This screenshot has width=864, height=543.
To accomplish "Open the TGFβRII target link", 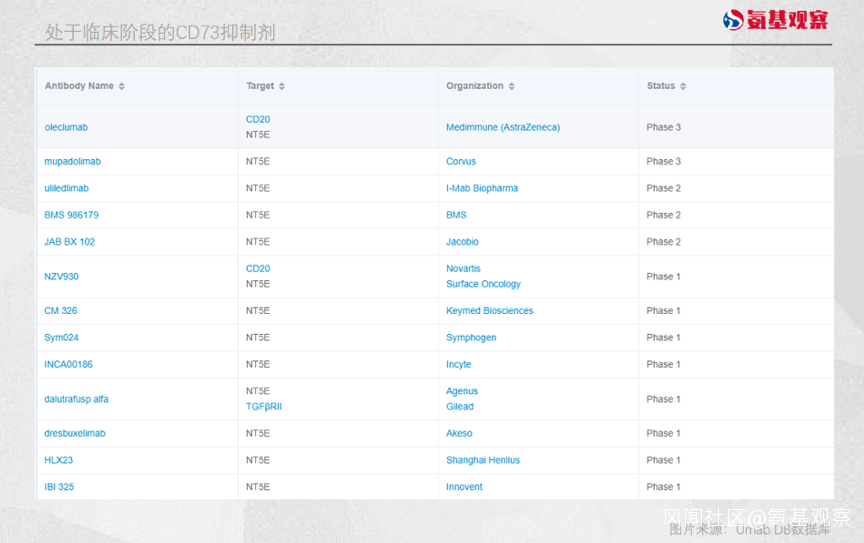I will click(264, 407).
